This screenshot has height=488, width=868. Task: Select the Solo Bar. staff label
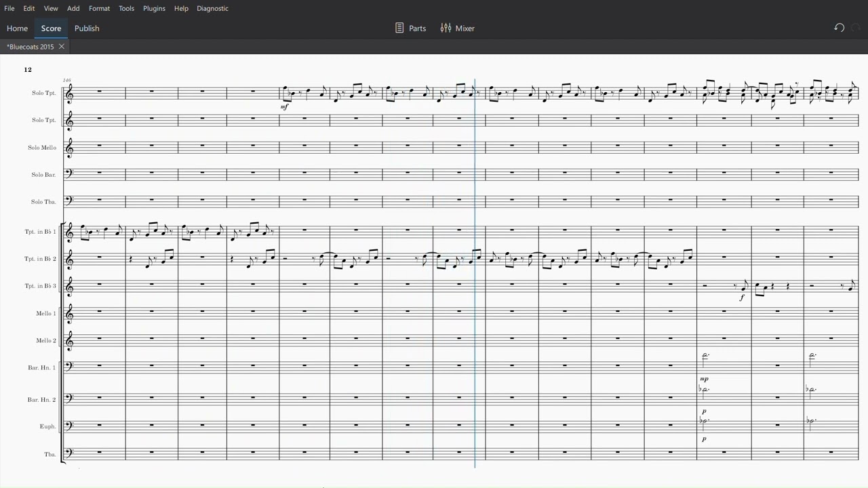pos(44,175)
